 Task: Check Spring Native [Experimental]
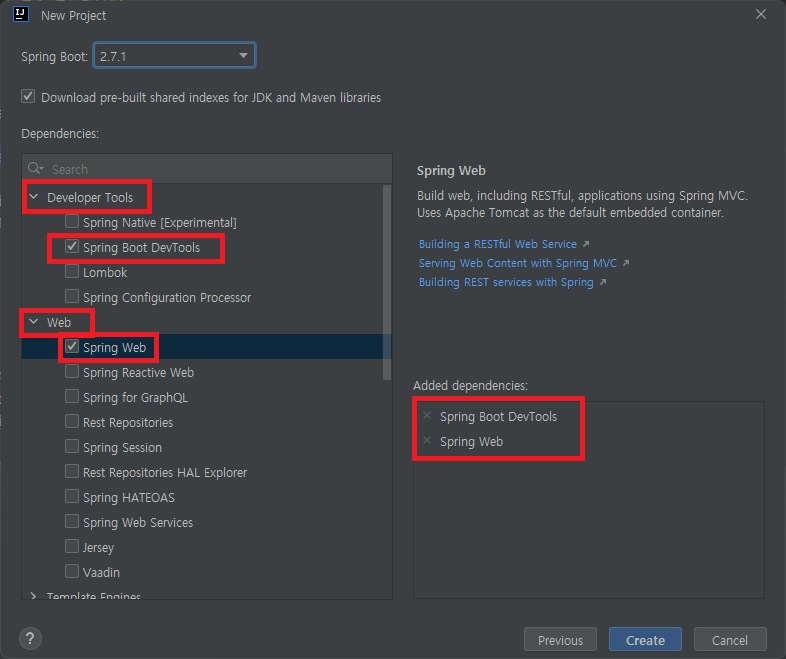(x=72, y=221)
